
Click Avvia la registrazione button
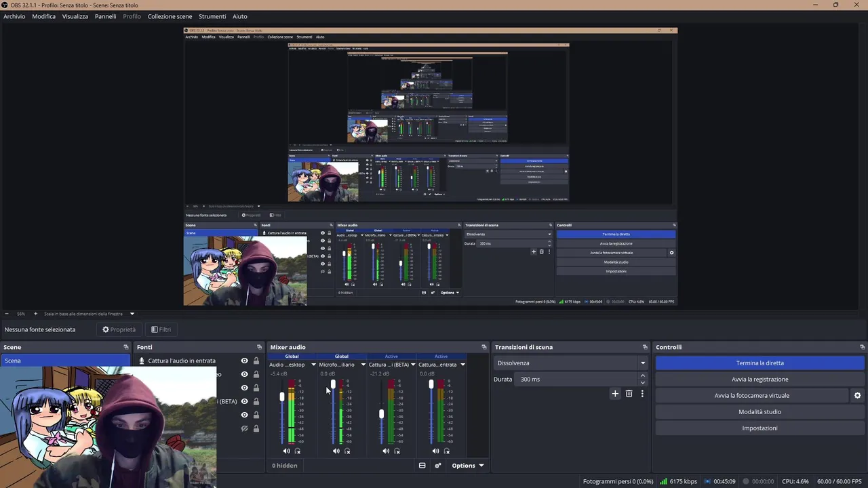759,379
